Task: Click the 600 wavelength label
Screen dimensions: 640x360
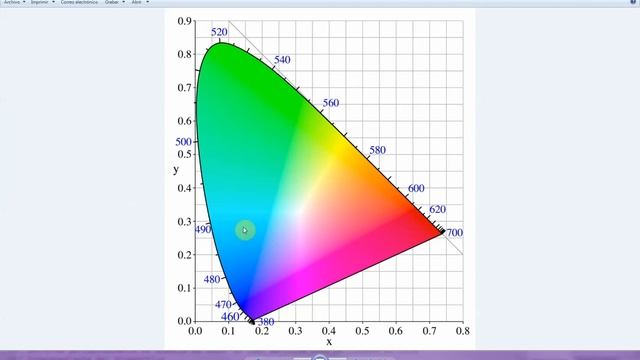Action: pos(416,188)
